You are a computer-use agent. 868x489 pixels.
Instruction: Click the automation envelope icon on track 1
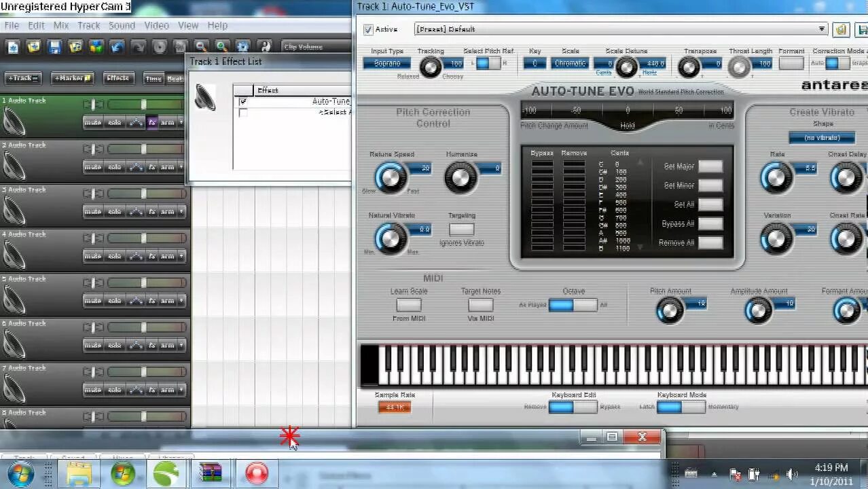click(136, 122)
